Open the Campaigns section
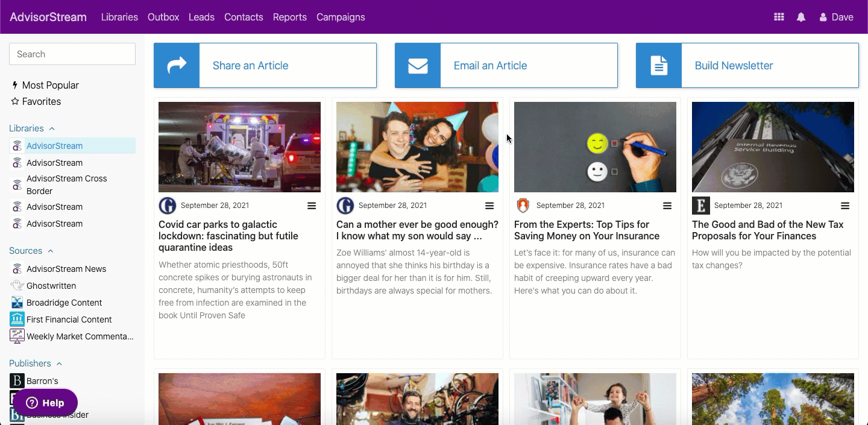This screenshot has width=868, height=425. [341, 17]
